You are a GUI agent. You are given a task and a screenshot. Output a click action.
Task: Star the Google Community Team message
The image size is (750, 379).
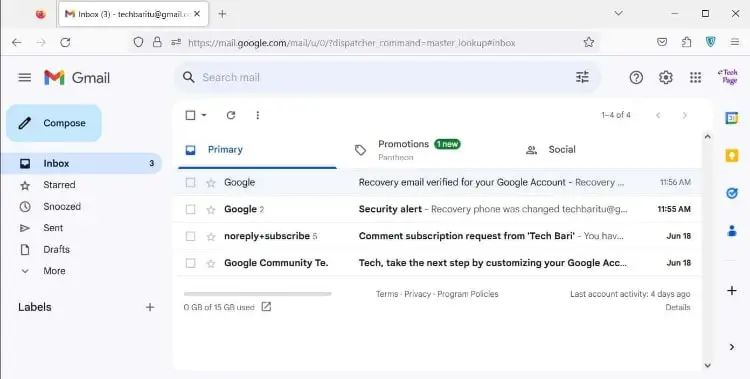point(210,263)
